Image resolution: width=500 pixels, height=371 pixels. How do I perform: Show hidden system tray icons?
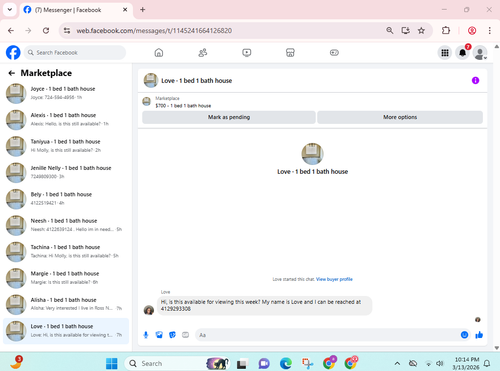pyautogui.click(x=397, y=363)
